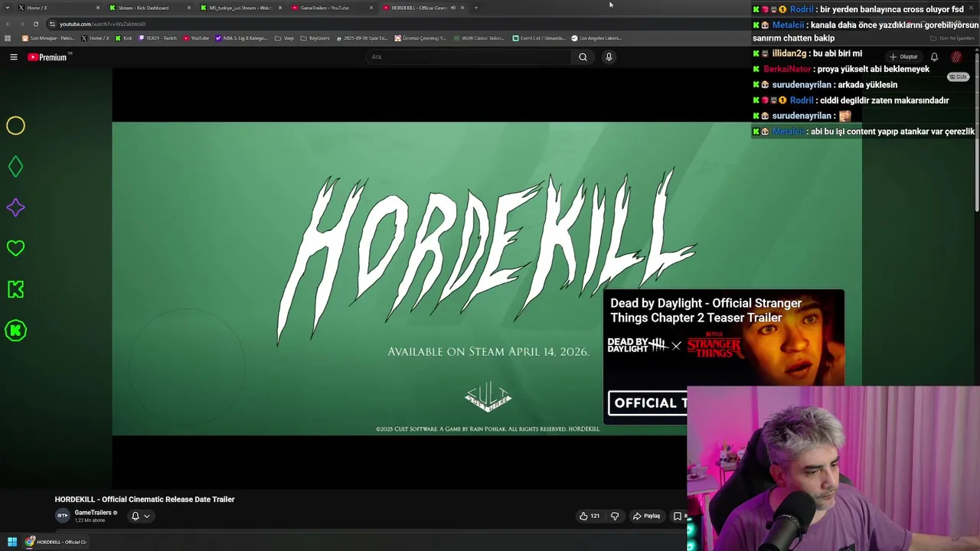Open the TEASY - Twitch bookmark
Screen dimensions: 980x551
158,38
